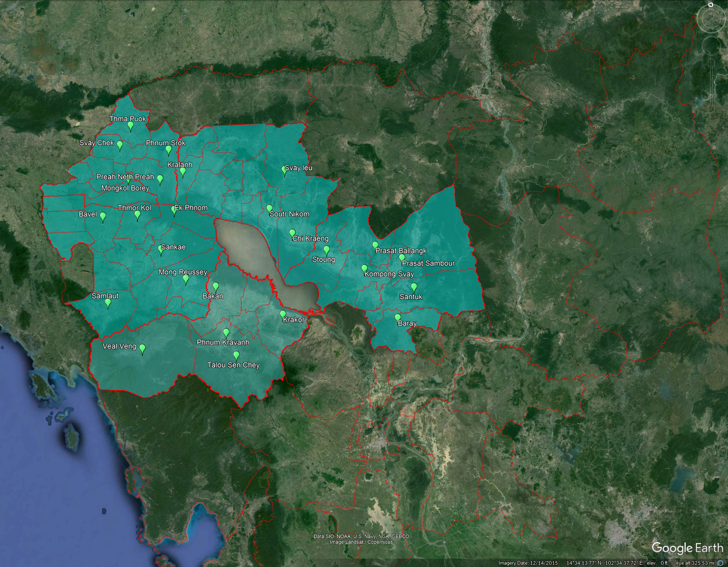Select the Santuk placemark pin
Screen dimensions: 728x567
pyautogui.click(x=414, y=287)
